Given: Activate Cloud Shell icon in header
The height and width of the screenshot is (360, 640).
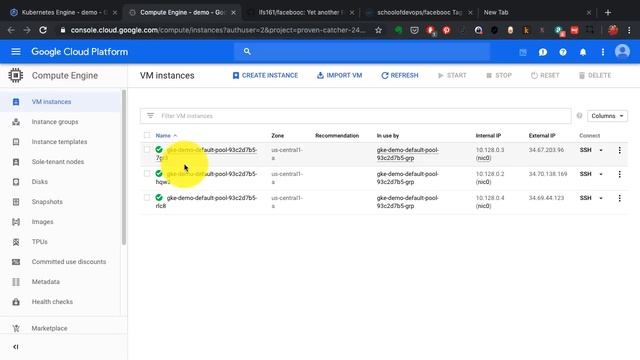Looking at the screenshot, I should 523,52.
